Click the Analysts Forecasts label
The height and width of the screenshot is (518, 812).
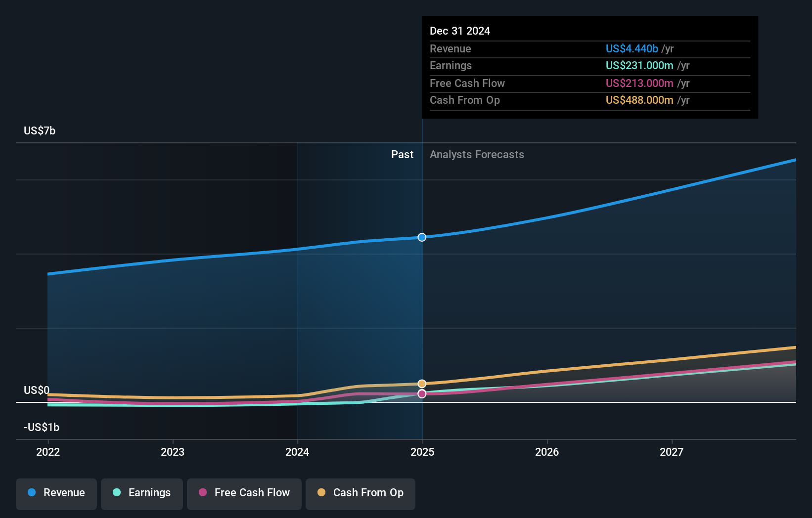point(477,154)
